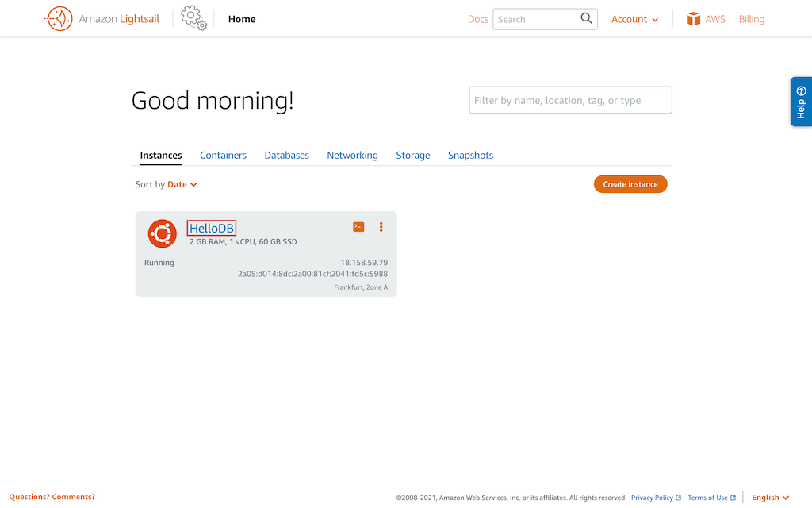Open the Help side panel
Image resolution: width=812 pixels, height=508 pixels.
click(x=801, y=102)
